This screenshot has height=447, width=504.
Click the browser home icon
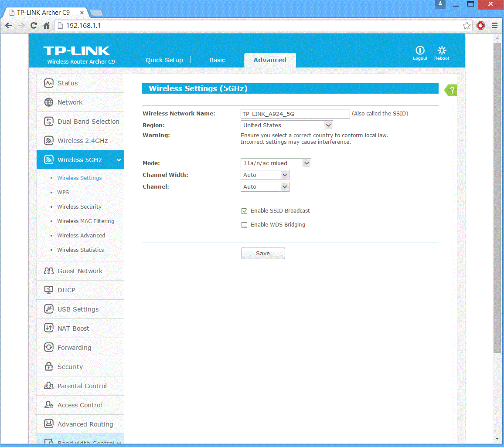[x=47, y=26]
